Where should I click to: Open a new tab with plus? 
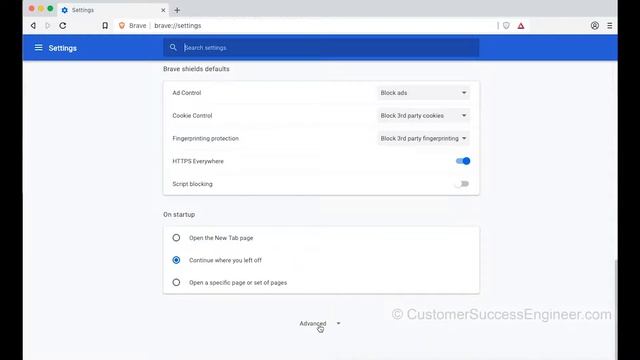pyautogui.click(x=177, y=10)
